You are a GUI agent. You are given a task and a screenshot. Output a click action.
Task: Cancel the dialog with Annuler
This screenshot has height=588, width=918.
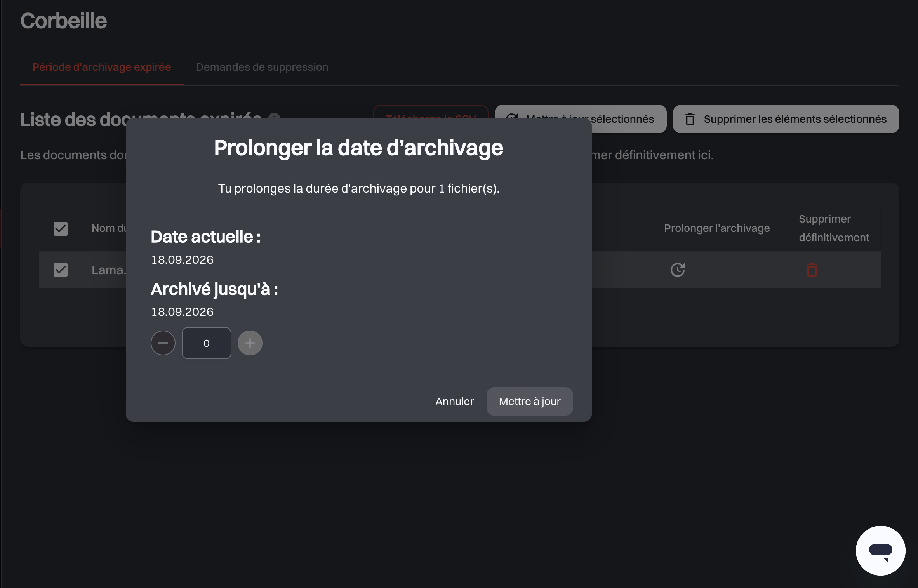454,401
